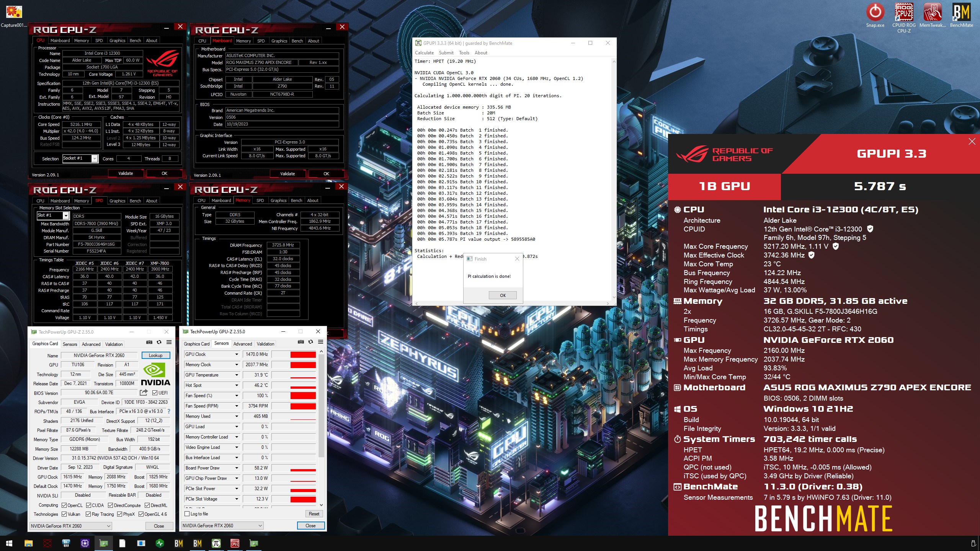
Task: Click the Close button in the GPU-Z Sensors window
Action: [310, 525]
